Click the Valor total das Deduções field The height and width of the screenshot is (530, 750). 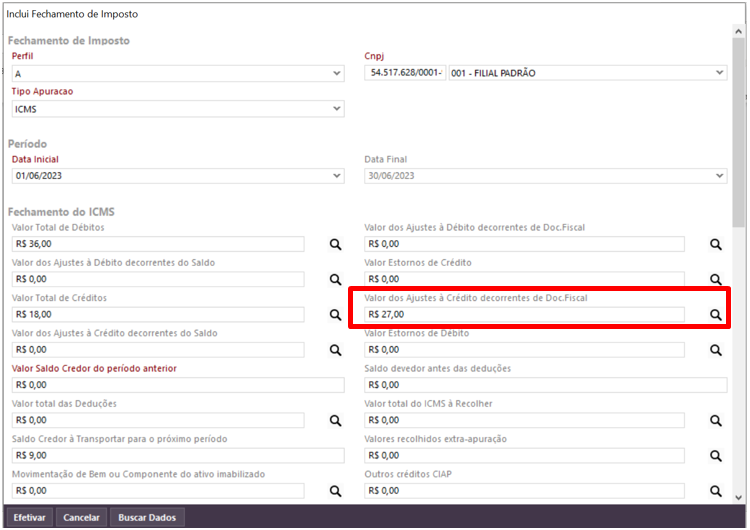click(158, 420)
